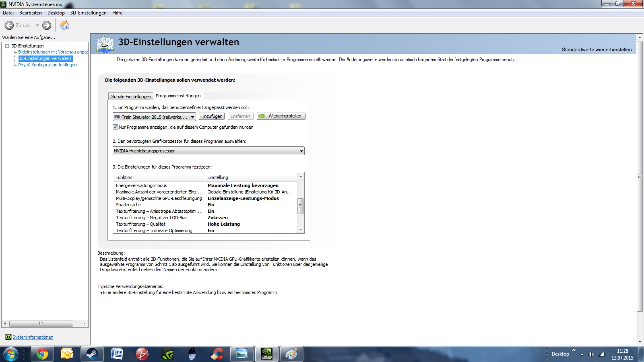Select Texturfilterung – Anisotrope Abtastoptimierung row
The width and height of the screenshot is (644, 362).
(205, 211)
